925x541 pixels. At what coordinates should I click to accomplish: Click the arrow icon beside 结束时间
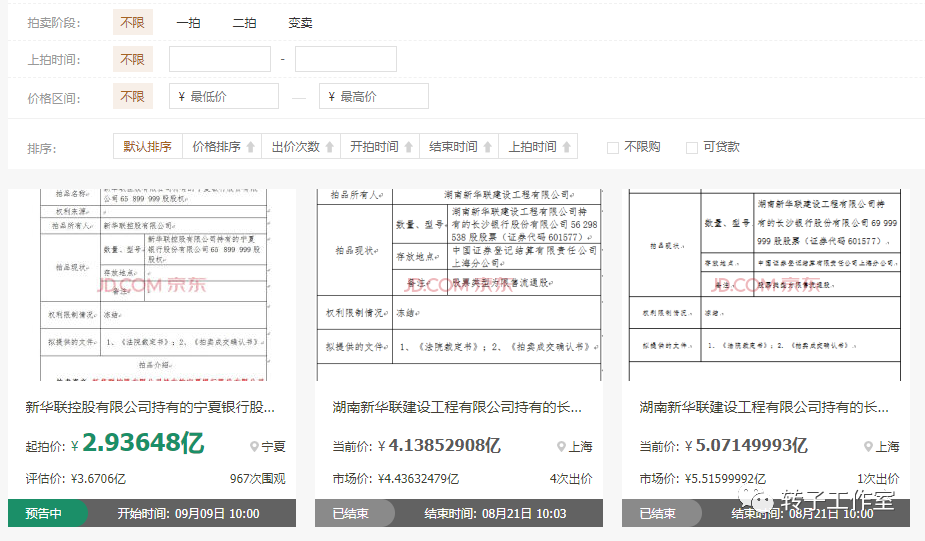coord(487,147)
